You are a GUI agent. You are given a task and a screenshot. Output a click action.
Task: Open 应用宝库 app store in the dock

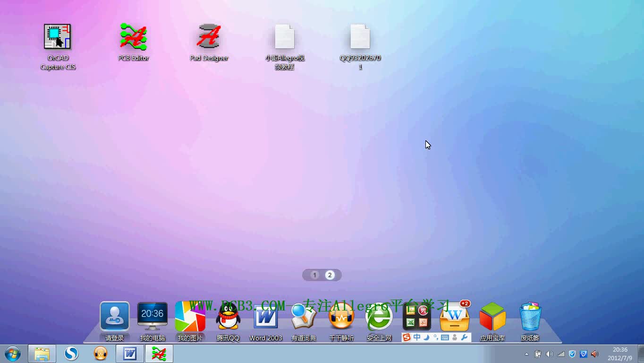tap(492, 321)
